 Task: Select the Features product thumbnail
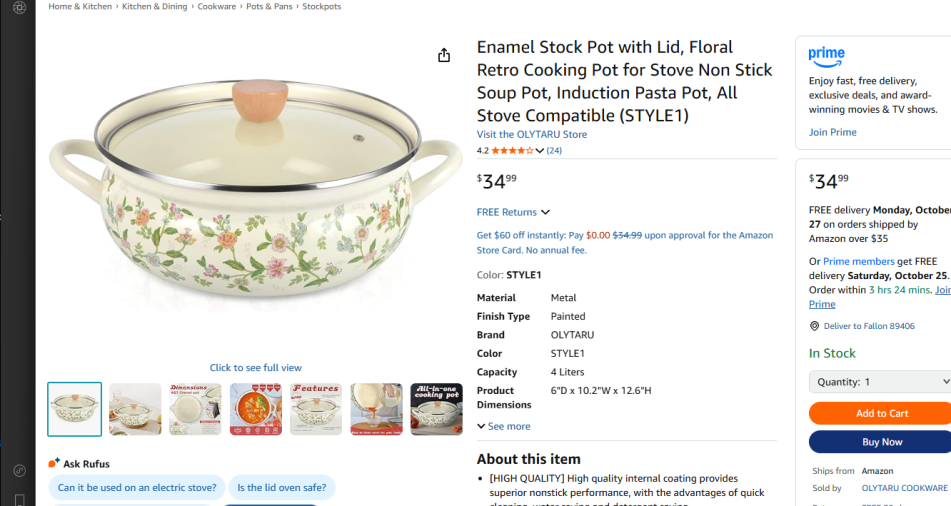pos(316,409)
